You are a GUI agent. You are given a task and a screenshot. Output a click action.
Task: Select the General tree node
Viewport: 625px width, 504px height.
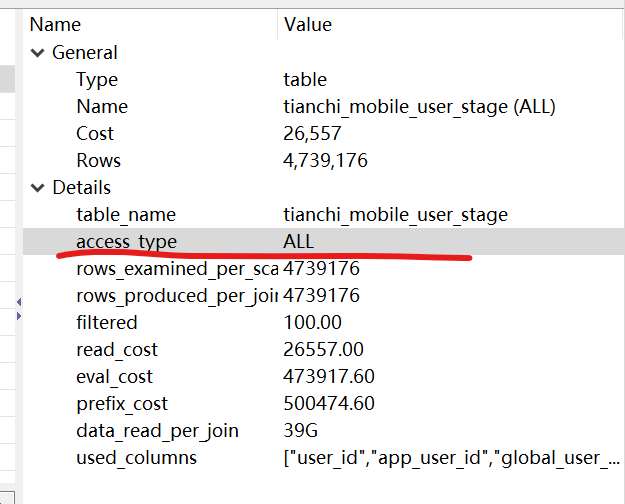click(85, 53)
